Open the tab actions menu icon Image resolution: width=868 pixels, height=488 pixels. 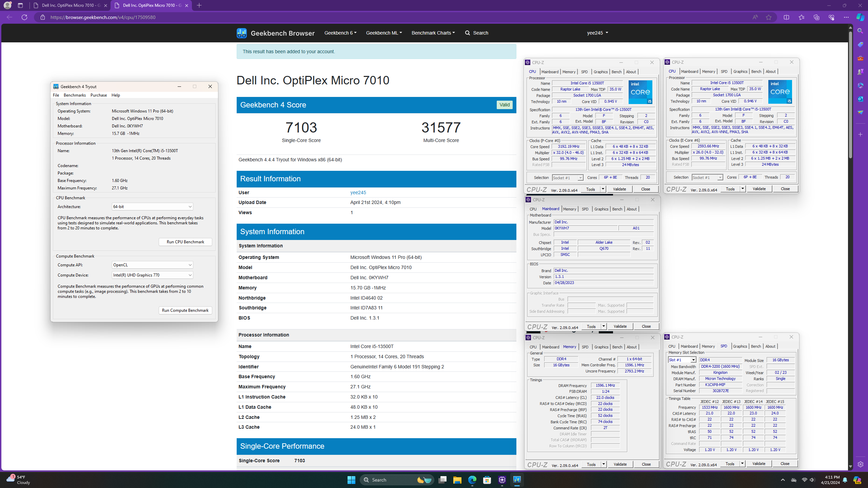click(20, 5)
